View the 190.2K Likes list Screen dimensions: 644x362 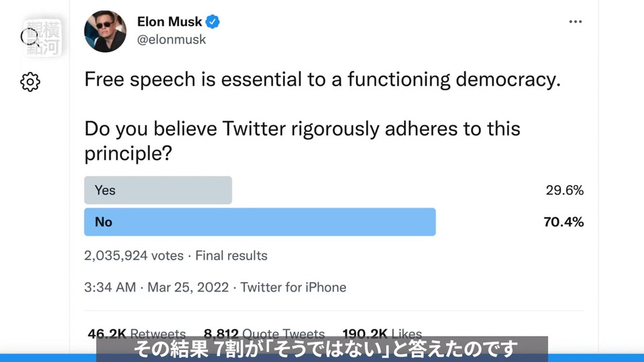pos(382,333)
